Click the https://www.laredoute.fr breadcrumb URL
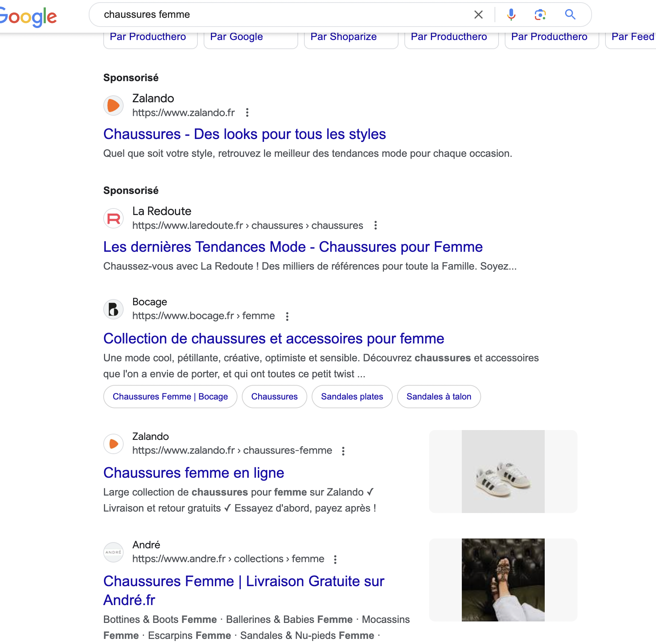This screenshot has width=656, height=644. pyautogui.click(x=248, y=225)
